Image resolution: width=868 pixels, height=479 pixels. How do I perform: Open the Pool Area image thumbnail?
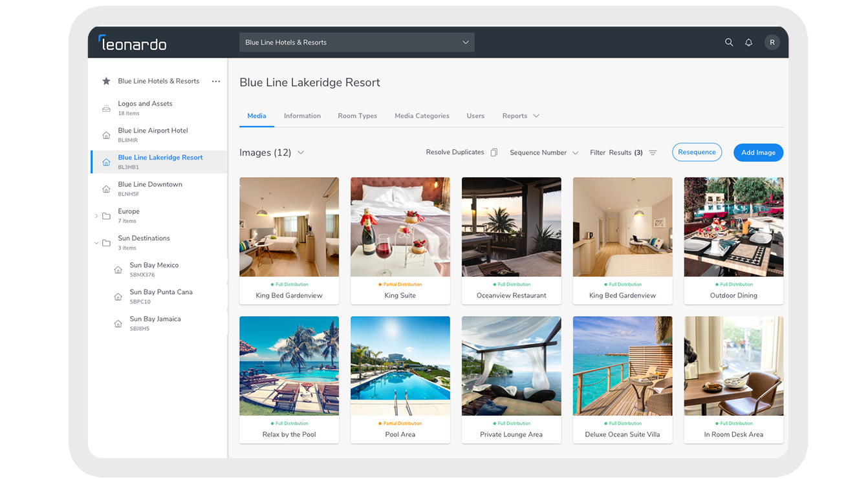pyautogui.click(x=400, y=366)
